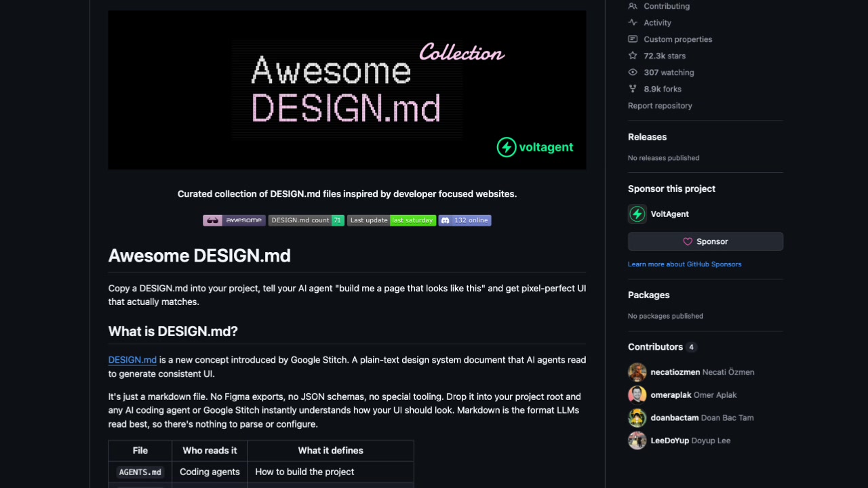Image resolution: width=868 pixels, height=488 pixels.
Task: Click How to build the project cell
Action: click(x=330, y=472)
